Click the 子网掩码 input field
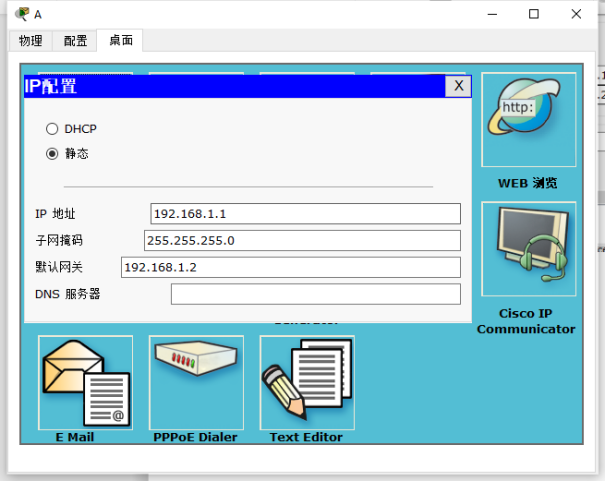 [x=302, y=241]
